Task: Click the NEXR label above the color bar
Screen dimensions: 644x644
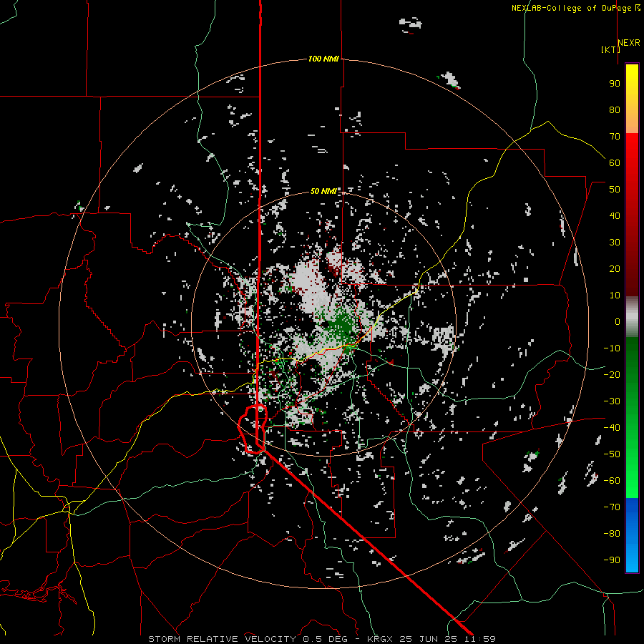Action: tap(628, 43)
